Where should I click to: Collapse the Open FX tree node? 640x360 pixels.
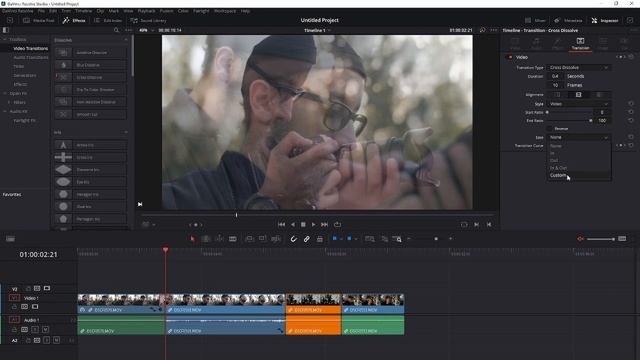pos(4,93)
